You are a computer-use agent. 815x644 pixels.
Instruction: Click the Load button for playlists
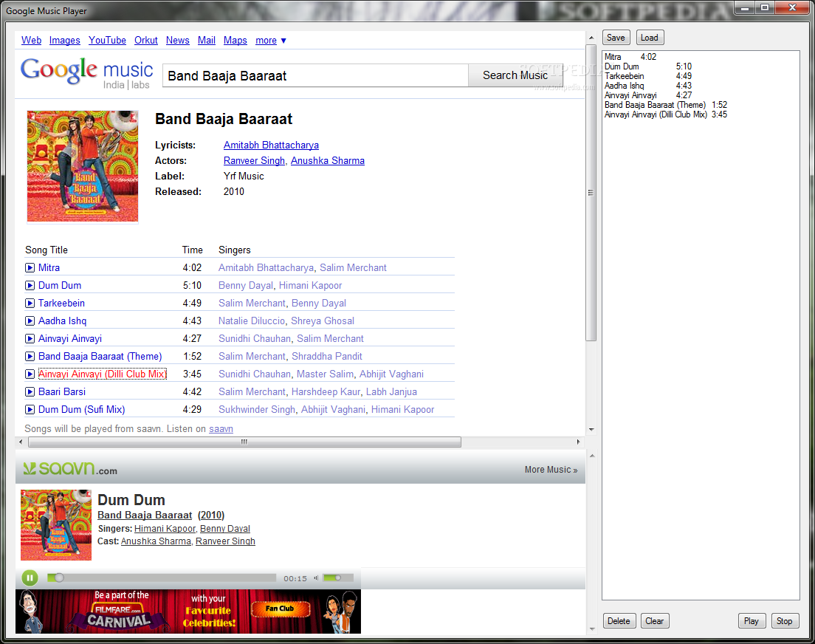click(649, 38)
